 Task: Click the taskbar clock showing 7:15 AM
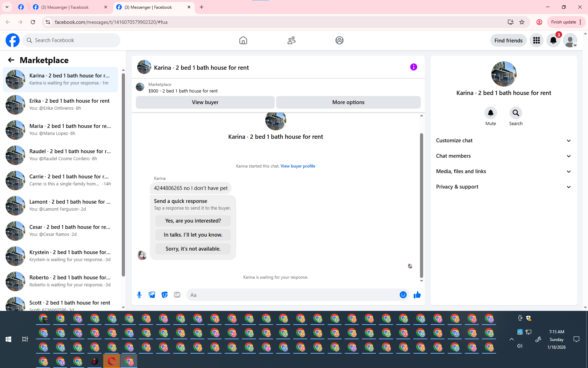click(556, 339)
